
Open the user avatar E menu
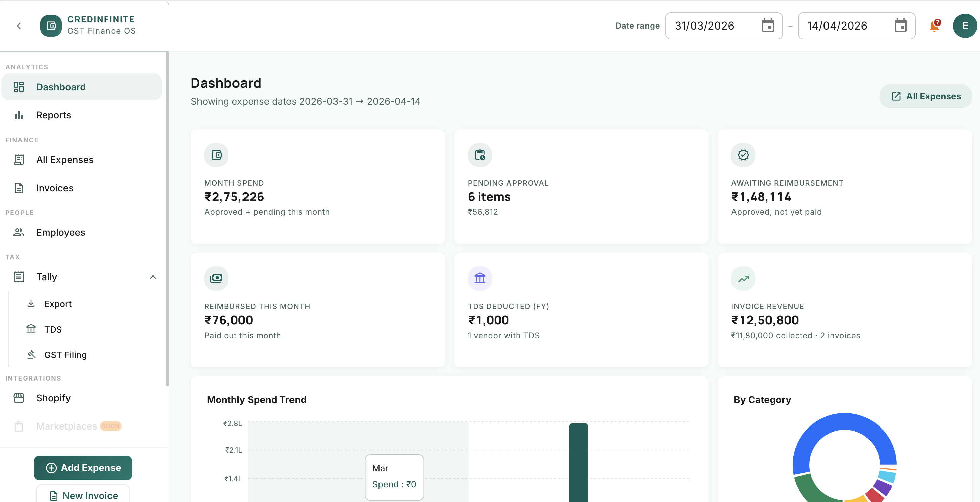tap(965, 26)
